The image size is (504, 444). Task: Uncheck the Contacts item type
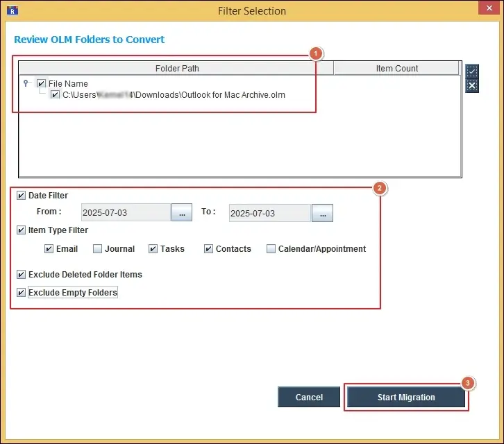coord(208,248)
